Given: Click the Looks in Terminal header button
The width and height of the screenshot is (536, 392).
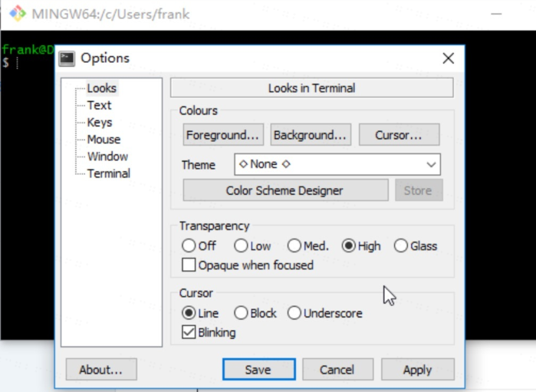Looking at the screenshot, I should tap(312, 88).
